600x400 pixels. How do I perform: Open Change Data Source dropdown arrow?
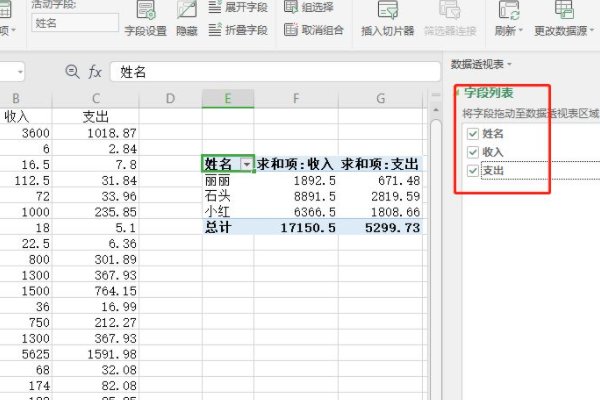[592, 30]
